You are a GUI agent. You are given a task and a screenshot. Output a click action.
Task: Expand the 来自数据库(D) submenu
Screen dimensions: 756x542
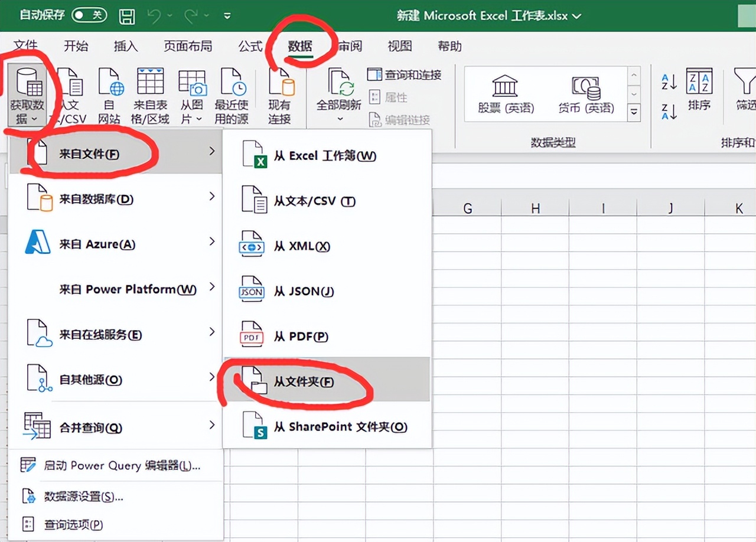click(x=116, y=198)
